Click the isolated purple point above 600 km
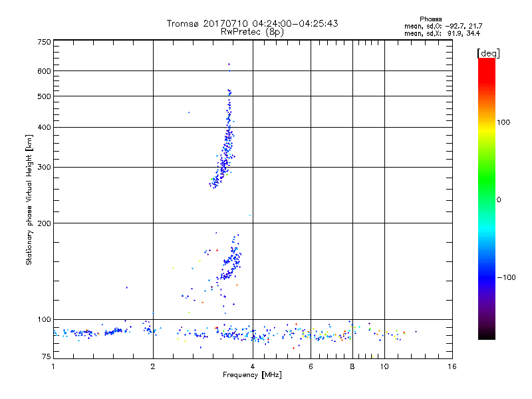The width and height of the screenshot is (532, 399). (229, 64)
